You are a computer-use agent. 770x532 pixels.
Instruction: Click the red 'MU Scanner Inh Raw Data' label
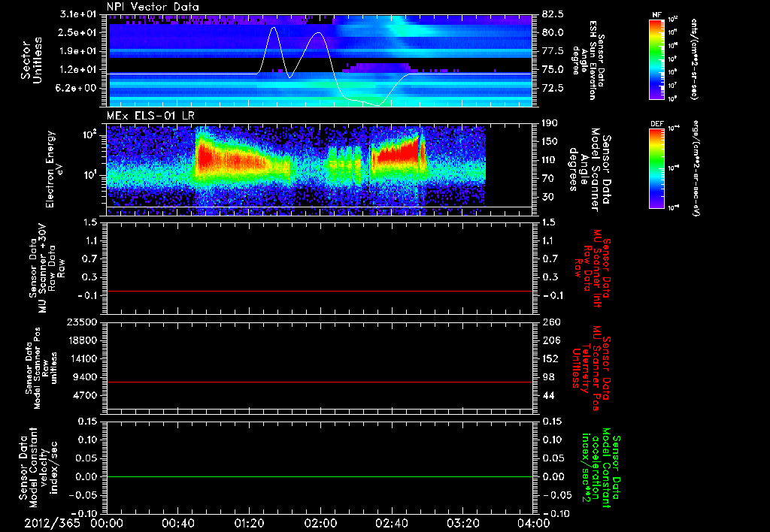click(592, 268)
